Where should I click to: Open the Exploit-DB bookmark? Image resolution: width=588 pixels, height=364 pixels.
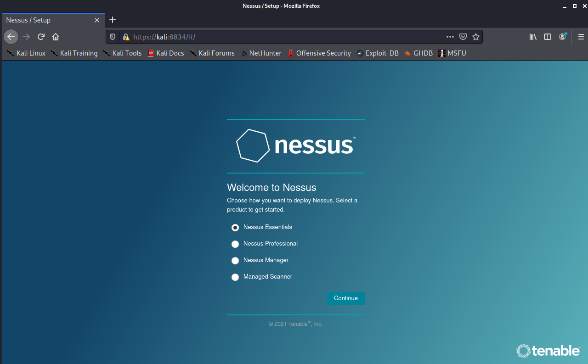coord(382,53)
